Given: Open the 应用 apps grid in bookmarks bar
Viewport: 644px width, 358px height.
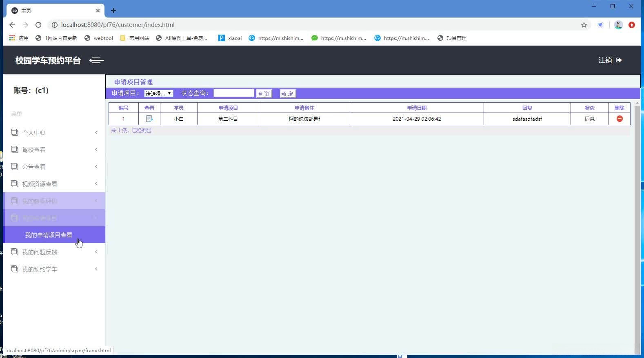Looking at the screenshot, I should point(19,38).
